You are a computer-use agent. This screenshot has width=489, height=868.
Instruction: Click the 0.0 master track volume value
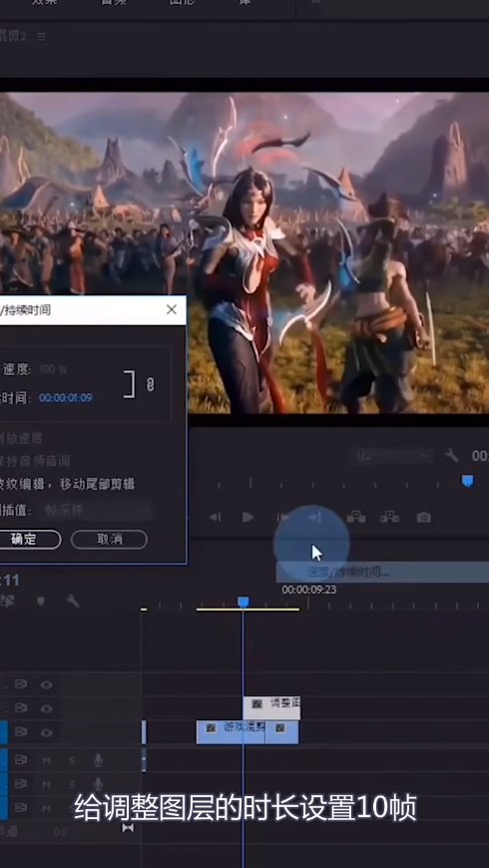click(x=61, y=832)
